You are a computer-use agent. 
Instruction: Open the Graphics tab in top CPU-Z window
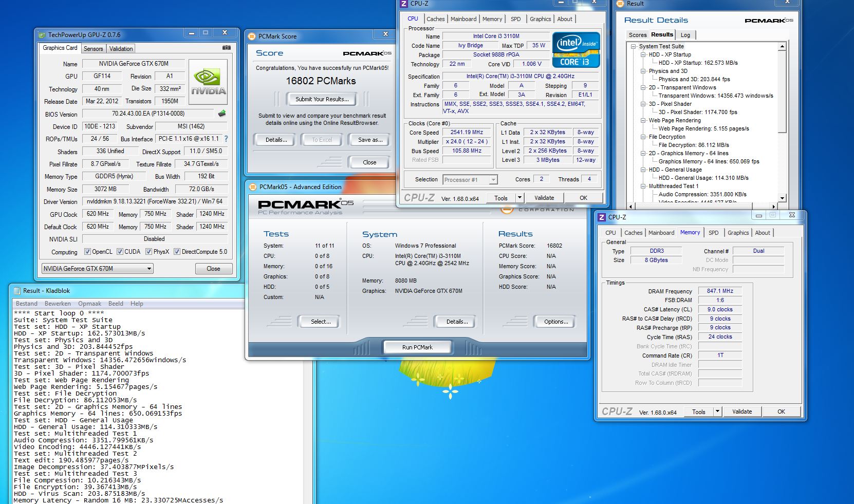[x=541, y=19]
